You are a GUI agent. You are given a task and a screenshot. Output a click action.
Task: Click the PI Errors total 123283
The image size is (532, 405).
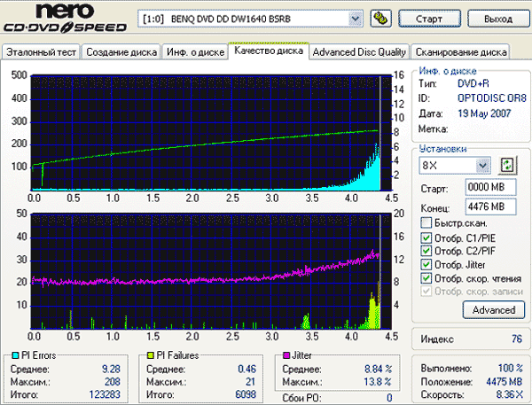pos(105,394)
